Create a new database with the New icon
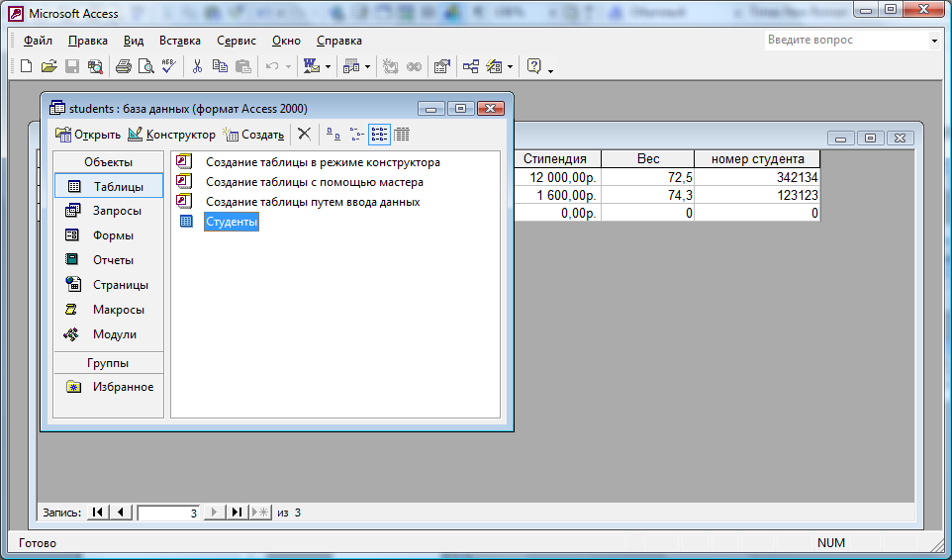The height and width of the screenshot is (560, 952). click(x=26, y=66)
